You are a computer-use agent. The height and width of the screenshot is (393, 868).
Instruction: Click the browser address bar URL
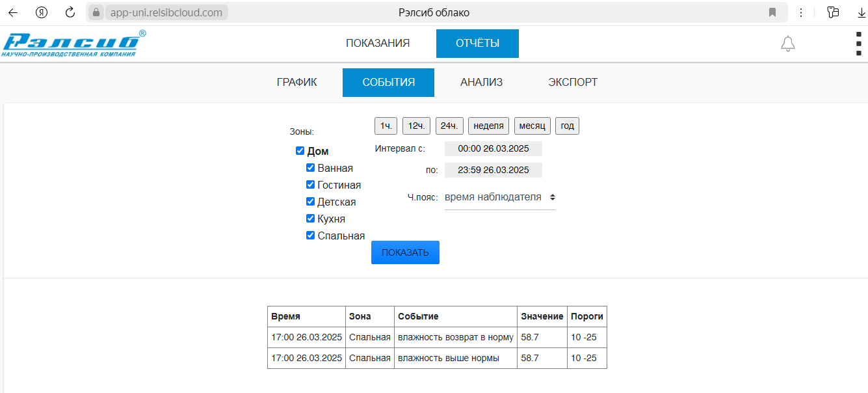tap(166, 12)
